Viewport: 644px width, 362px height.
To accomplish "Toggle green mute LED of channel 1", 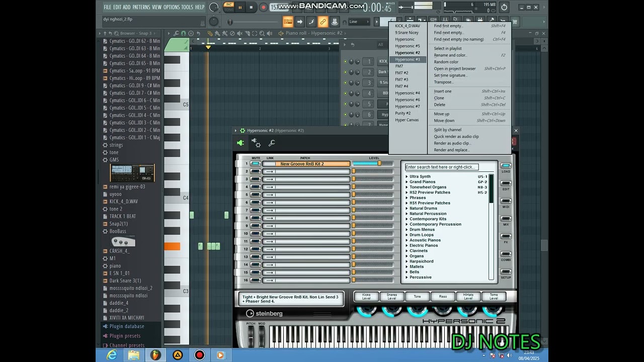I will pyautogui.click(x=345, y=62).
